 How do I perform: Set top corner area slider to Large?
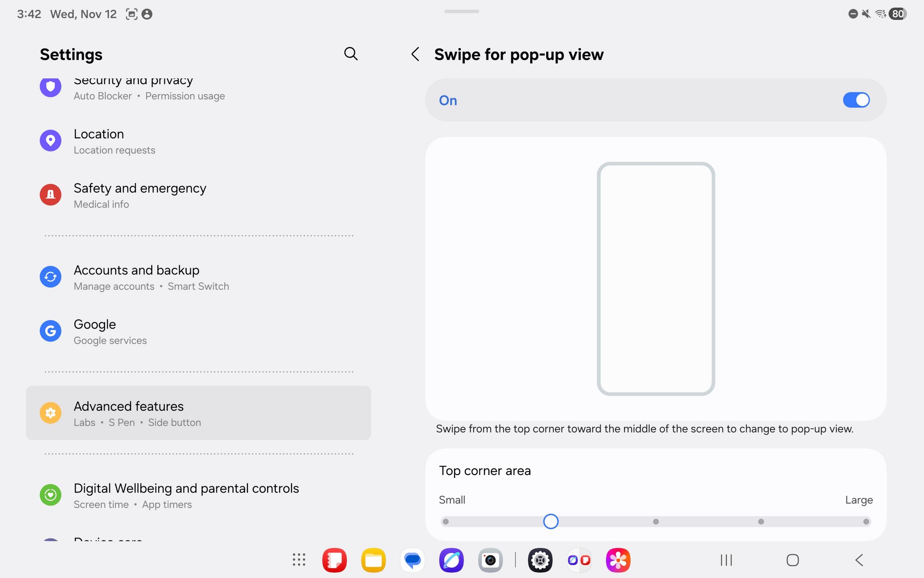point(866,521)
